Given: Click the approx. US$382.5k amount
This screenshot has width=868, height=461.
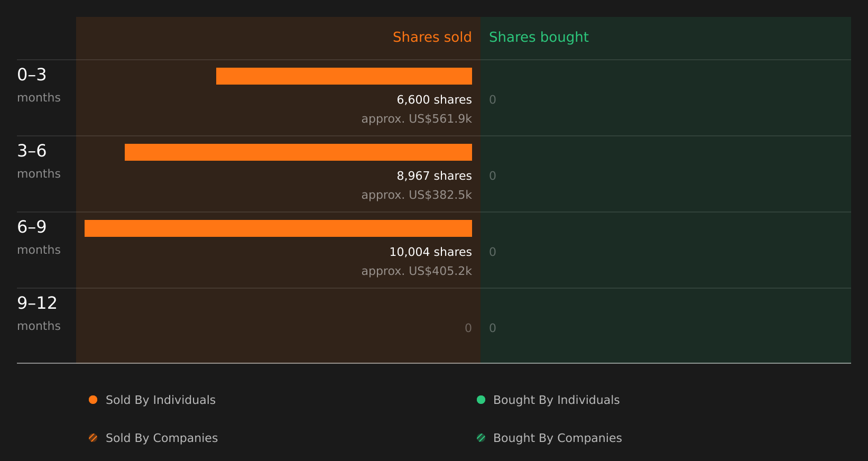Looking at the screenshot, I should (417, 195).
